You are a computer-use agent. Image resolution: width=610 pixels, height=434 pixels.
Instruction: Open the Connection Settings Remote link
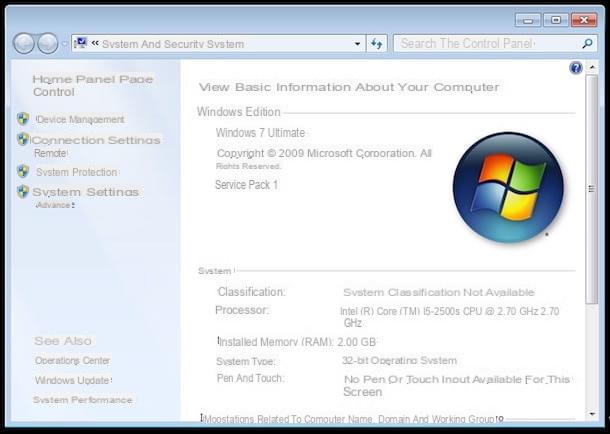pyautogui.click(x=96, y=146)
